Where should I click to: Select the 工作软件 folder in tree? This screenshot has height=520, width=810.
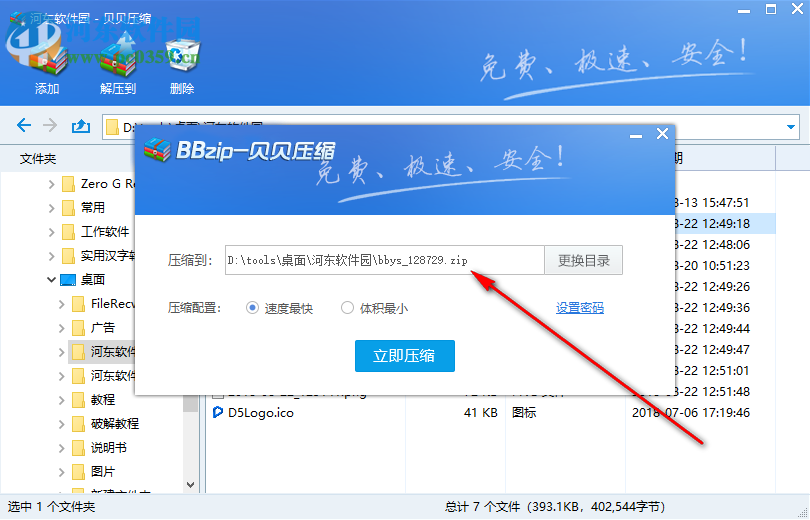(105, 231)
